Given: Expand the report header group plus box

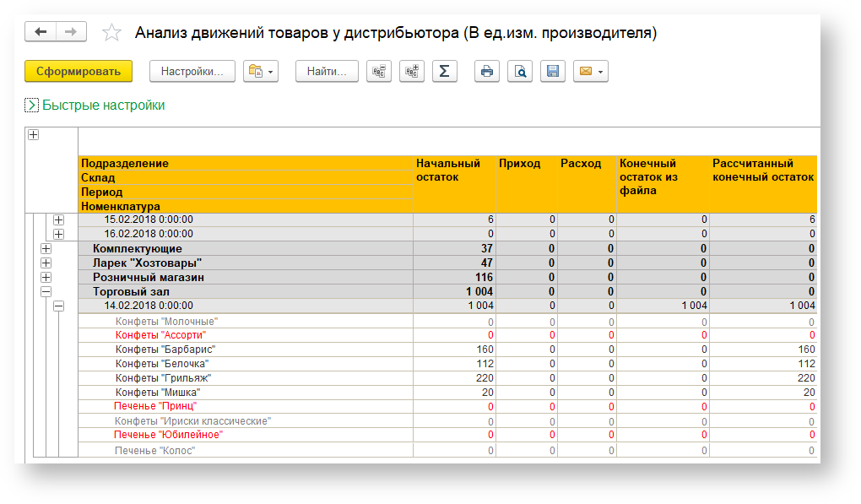Looking at the screenshot, I should (34, 134).
